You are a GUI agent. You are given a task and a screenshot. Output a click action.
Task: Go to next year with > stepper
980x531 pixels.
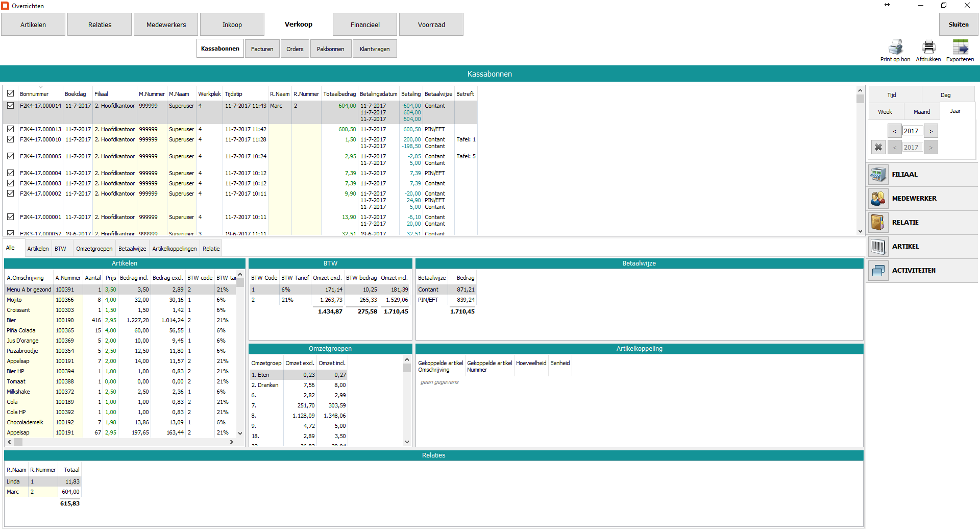click(931, 131)
